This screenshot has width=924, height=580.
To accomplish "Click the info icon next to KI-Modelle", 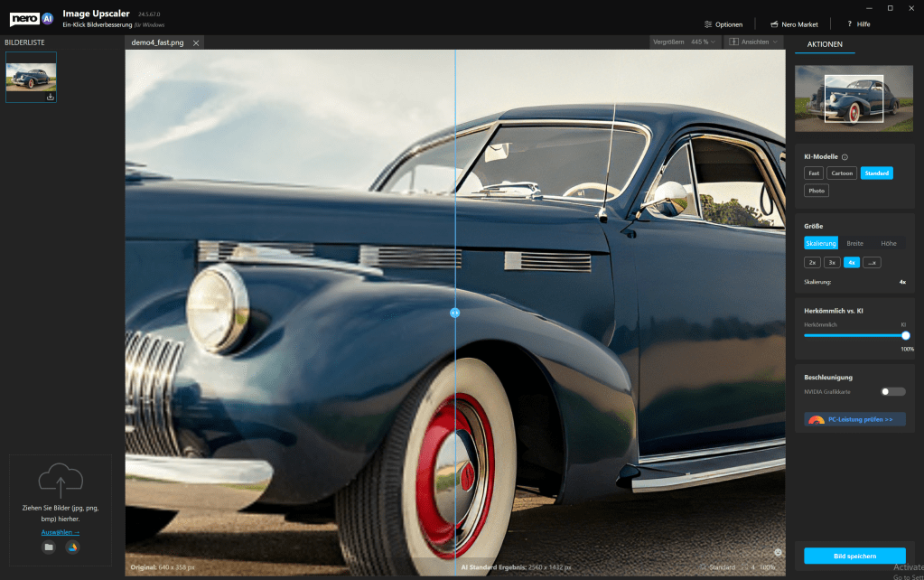I will tap(845, 157).
